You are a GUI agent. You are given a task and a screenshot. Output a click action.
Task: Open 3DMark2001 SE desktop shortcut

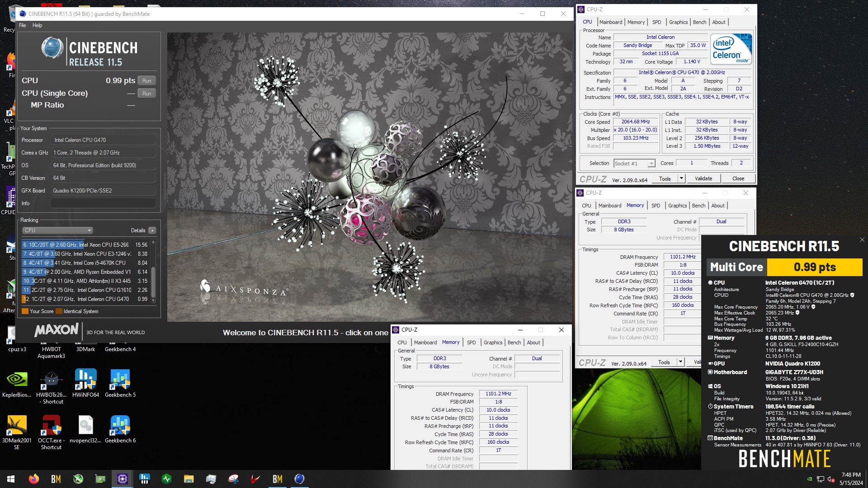17,432
